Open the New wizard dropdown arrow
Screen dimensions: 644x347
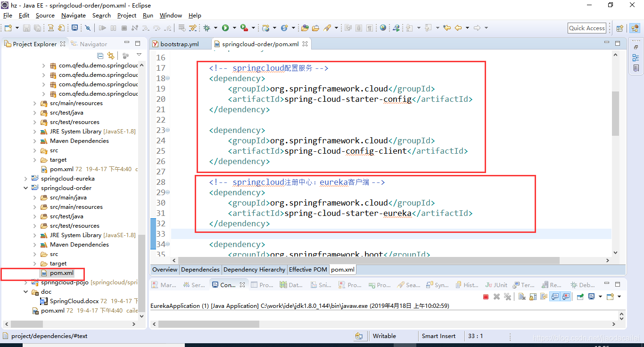tap(17, 28)
